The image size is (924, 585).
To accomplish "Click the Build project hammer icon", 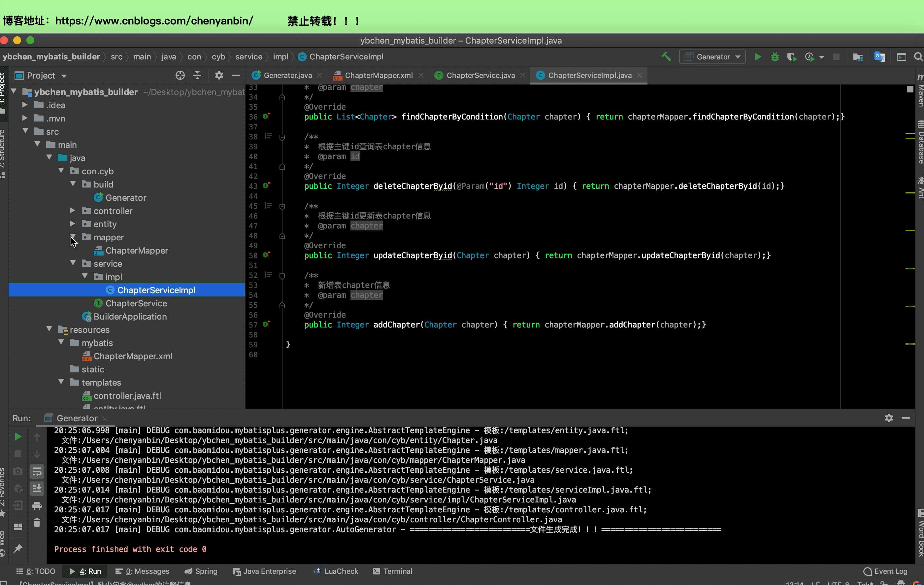I will click(666, 57).
